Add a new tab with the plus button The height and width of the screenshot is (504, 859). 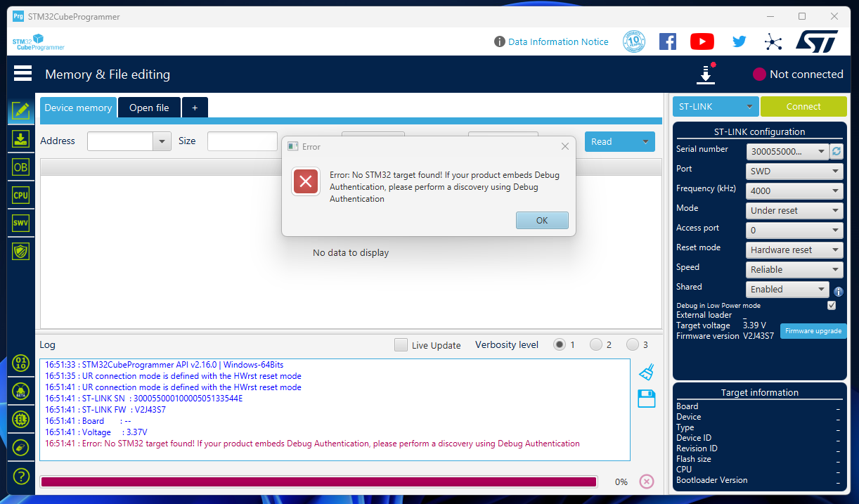pos(195,107)
